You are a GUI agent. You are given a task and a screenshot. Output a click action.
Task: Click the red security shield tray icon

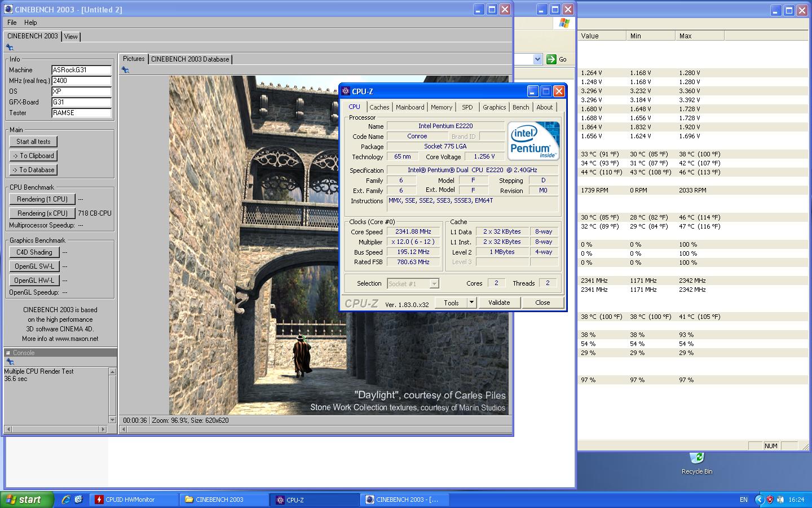pos(770,500)
